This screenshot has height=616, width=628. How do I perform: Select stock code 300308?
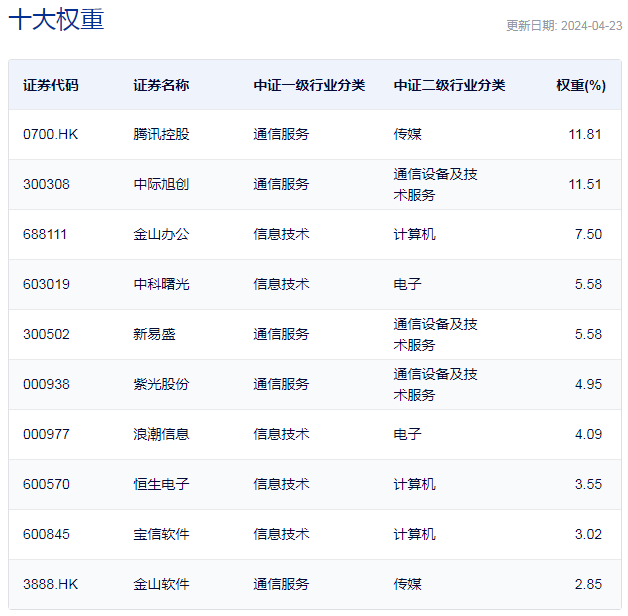coord(46,184)
